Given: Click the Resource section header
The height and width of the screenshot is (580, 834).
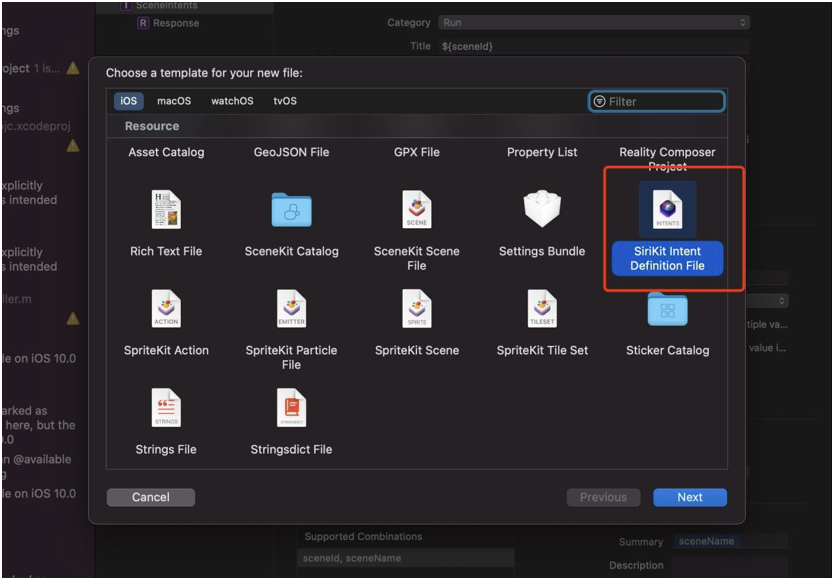Looking at the screenshot, I should [x=417, y=126].
